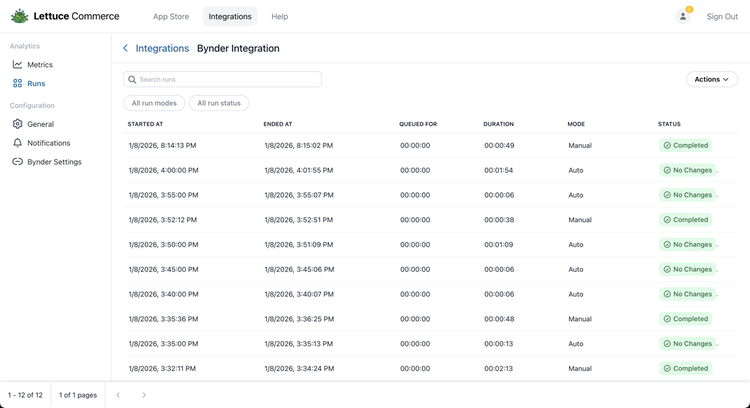The height and width of the screenshot is (408, 750).
Task: Click No Changes badge for 4:00:00 PM run
Action: click(x=687, y=170)
